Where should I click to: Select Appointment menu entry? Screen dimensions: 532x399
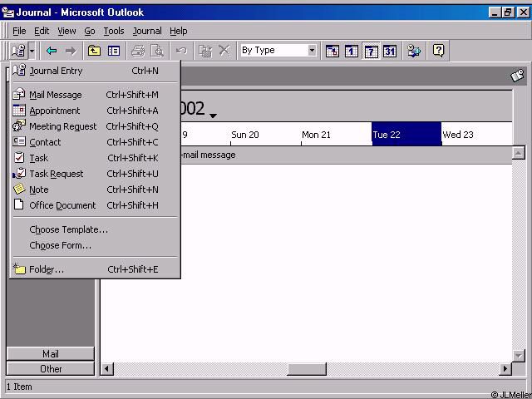tap(95, 111)
